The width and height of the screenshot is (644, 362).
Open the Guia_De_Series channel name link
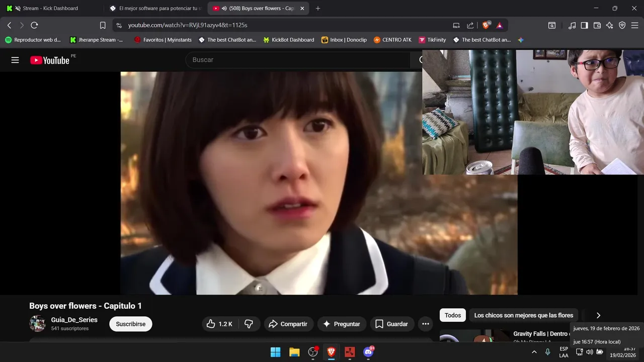(x=74, y=320)
